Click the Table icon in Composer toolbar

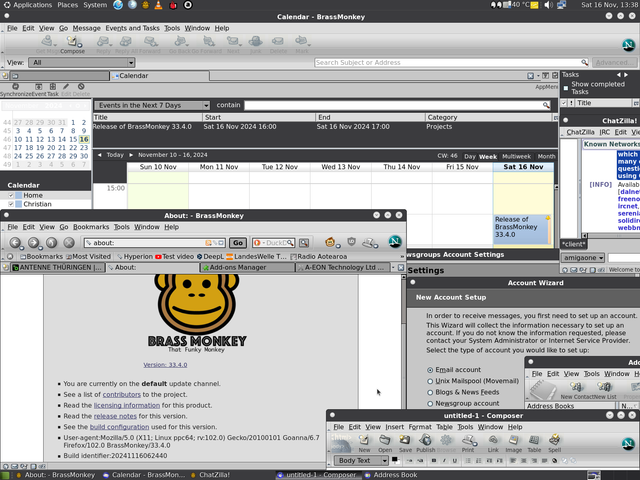tap(534, 440)
